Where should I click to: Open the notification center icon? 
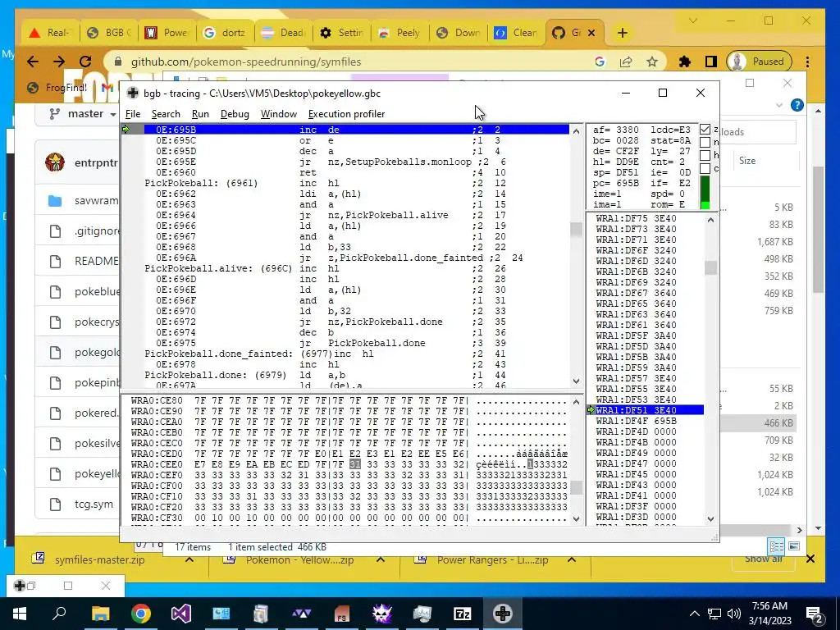[814, 614]
